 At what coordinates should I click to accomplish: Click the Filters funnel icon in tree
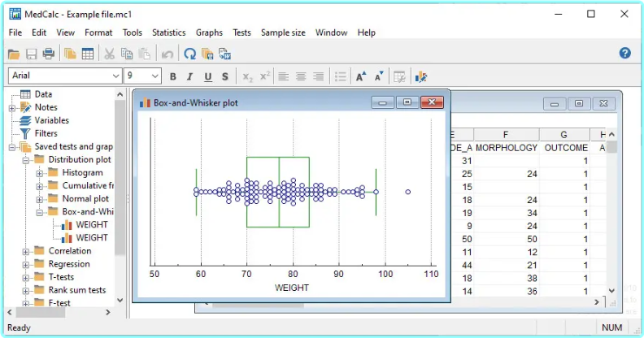pyautogui.click(x=26, y=133)
